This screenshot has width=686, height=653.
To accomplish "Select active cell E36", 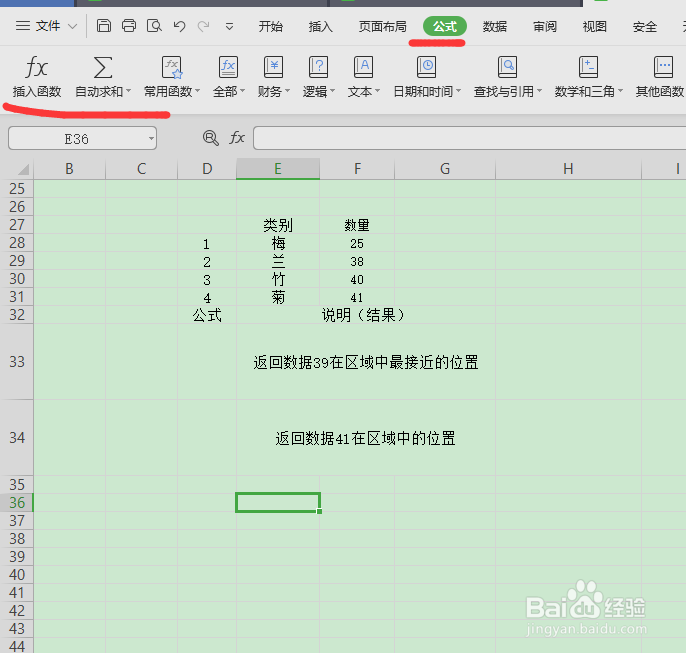I will click(x=278, y=503).
